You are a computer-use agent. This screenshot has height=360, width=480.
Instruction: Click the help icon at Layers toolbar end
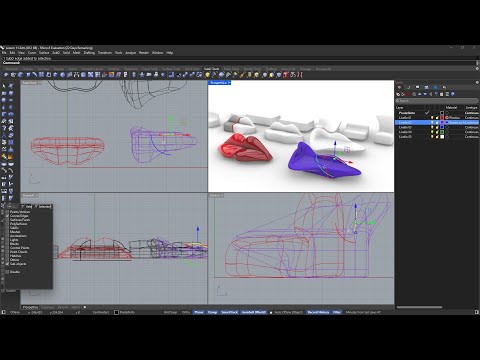click(453, 94)
